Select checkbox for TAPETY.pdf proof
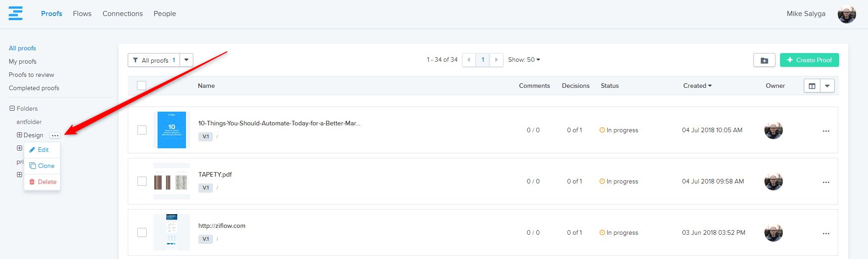 [142, 181]
